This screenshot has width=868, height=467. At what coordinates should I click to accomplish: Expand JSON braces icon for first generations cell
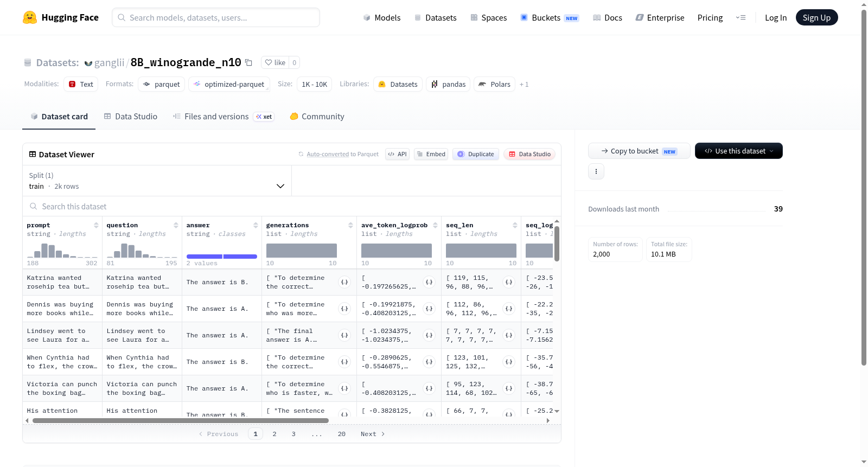pos(344,282)
